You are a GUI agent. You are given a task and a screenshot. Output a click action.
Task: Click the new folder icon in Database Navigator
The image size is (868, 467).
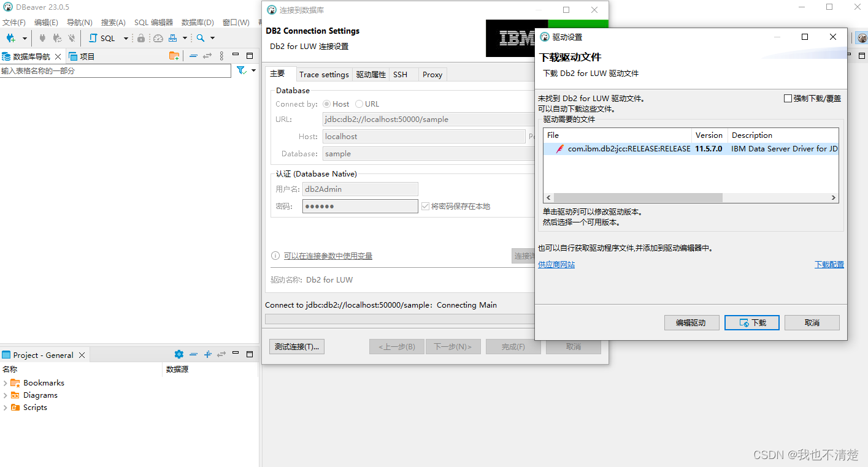click(x=174, y=56)
